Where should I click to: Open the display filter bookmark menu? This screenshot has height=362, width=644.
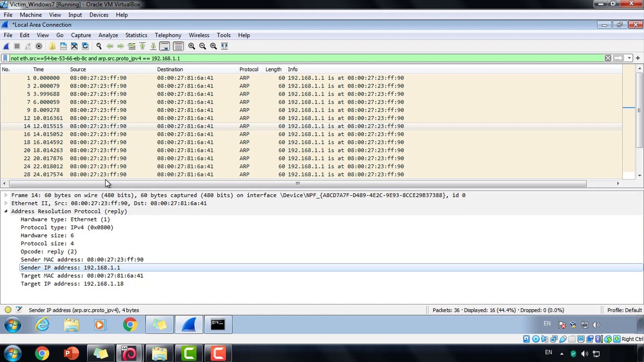(5, 58)
